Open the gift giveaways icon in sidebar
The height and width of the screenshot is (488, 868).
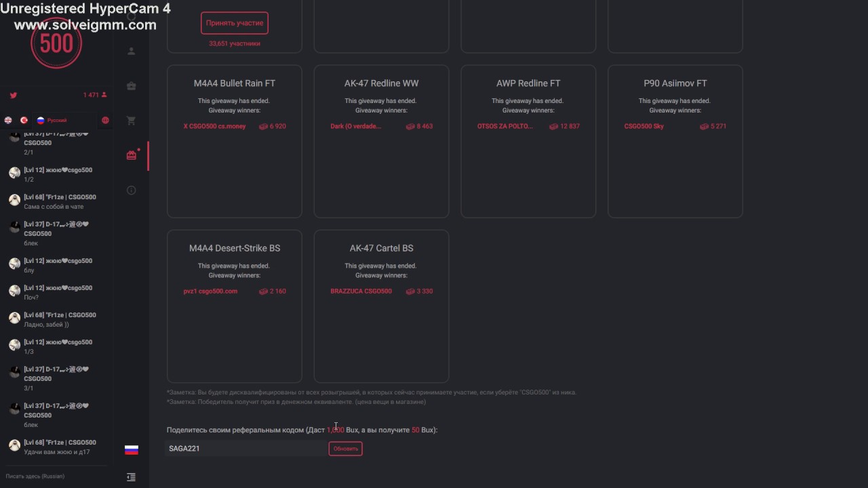[132, 155]
